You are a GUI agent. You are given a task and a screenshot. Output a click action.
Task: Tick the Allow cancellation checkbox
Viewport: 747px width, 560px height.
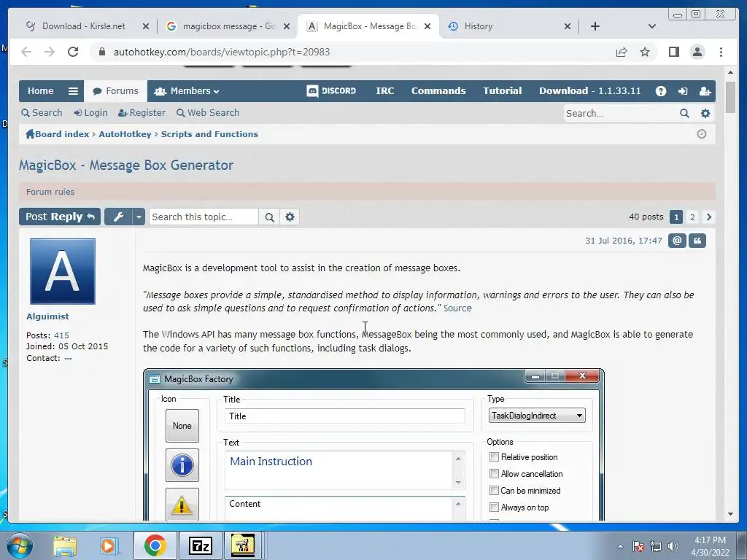tap(494, 474)
